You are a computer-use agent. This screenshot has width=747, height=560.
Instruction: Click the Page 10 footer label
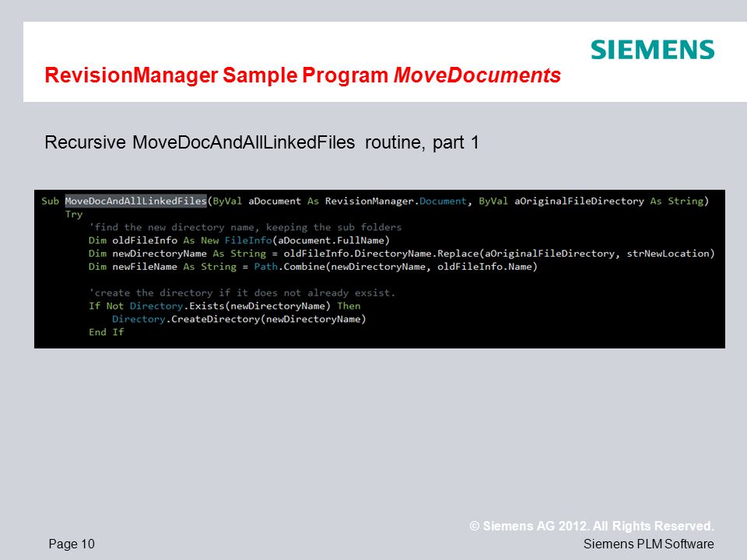click(72, 544)
